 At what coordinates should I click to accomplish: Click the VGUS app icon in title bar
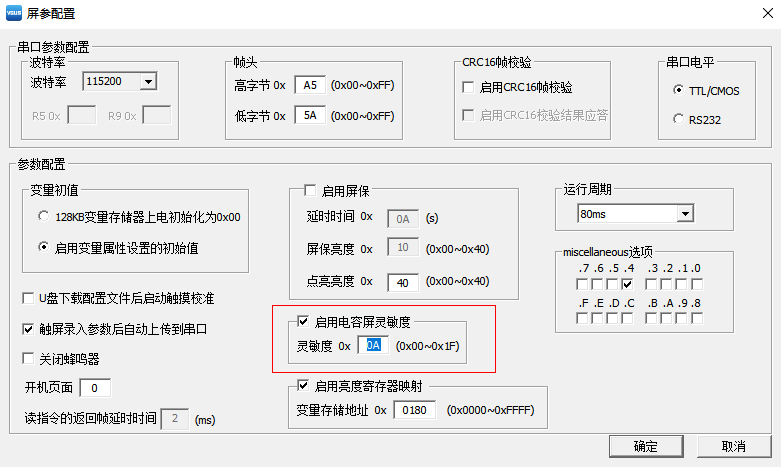pos(15,13)
